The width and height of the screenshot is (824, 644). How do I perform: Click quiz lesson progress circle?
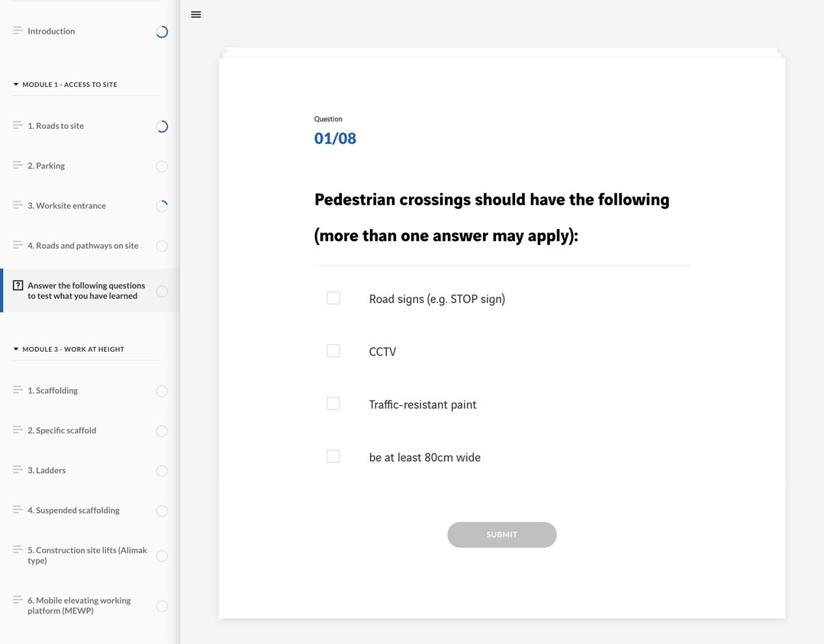[x=162, y=291]
